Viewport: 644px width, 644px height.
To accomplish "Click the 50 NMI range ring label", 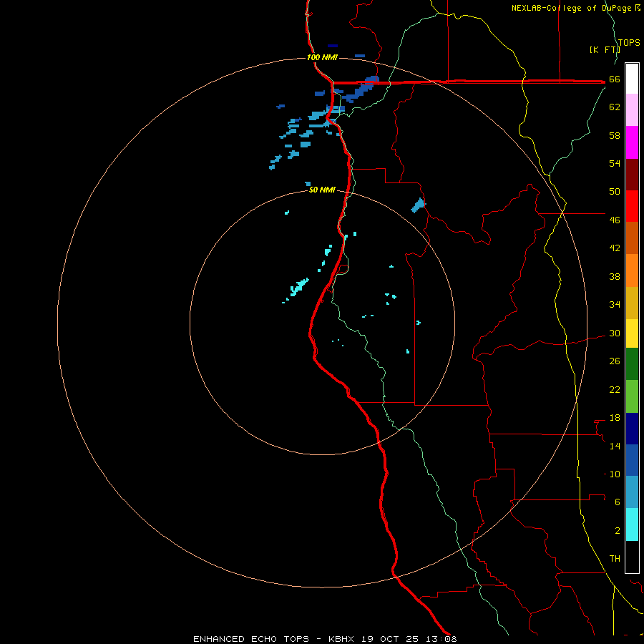I will click(322, 190).
